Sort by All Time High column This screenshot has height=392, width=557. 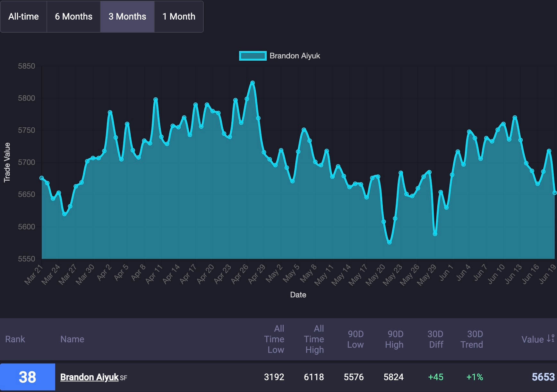click(x=314, y=339)
